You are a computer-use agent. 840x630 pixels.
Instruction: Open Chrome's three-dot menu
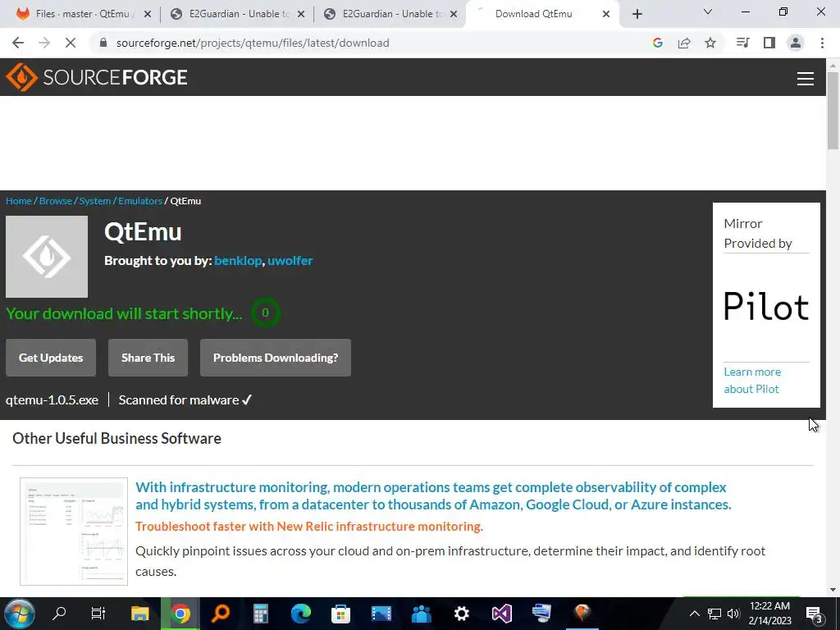822,43
